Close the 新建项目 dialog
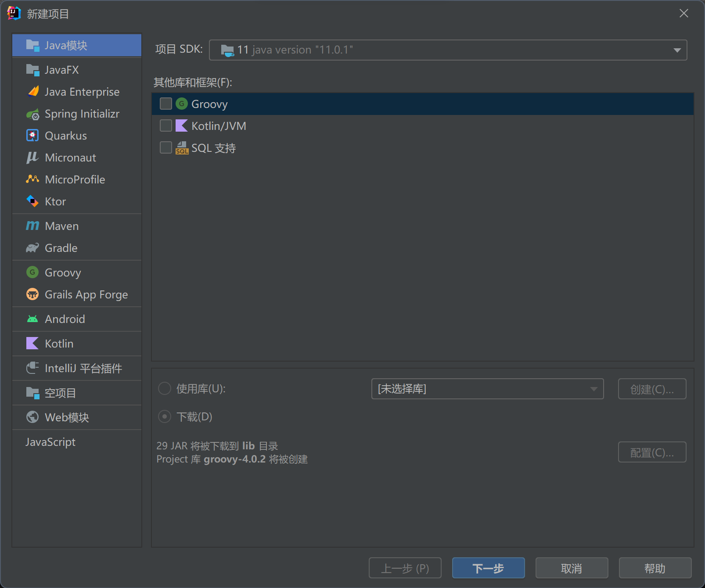The height and width of the screenshot is (588, 705). (683, 14)
